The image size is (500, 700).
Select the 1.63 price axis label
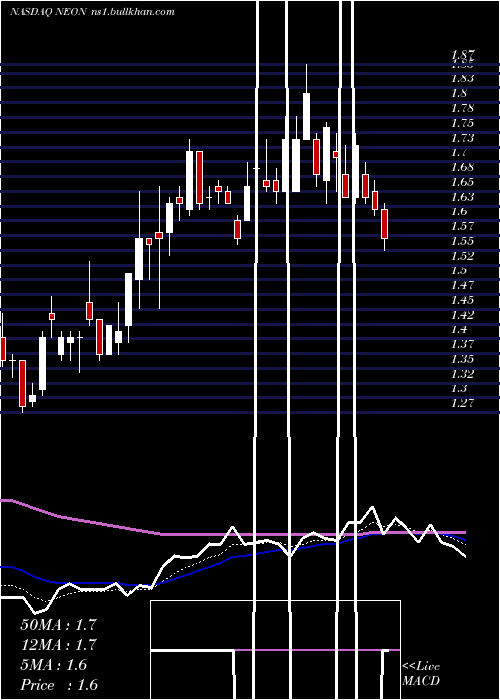pyautogui.click(x=462, y=196)
